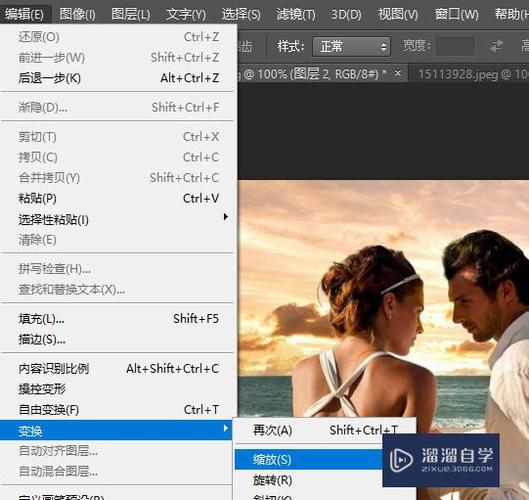The height and width of the screenshot is (500, 529).
Task: Choose 再次(A) in the Transform submenu
Action: coord(325,430)
